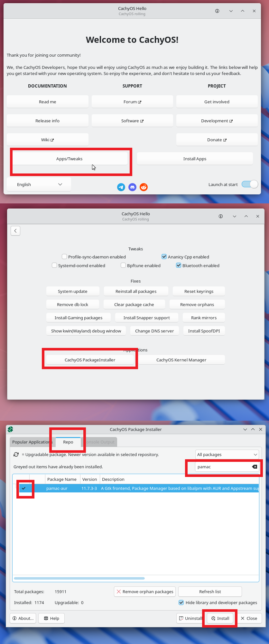Click Get involved
269x644 pixels.
tap(217, 102)
